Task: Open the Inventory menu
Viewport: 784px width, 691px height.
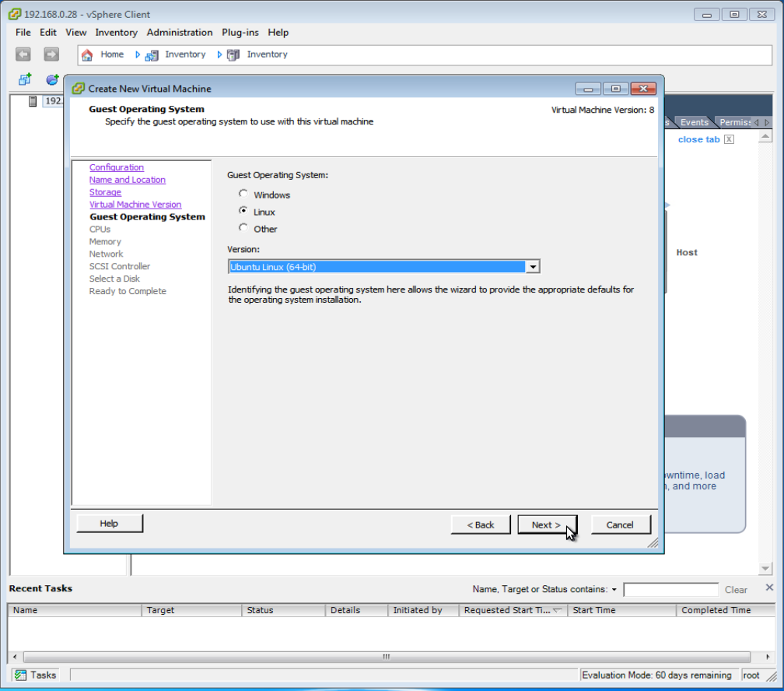Action: (117, 33)
